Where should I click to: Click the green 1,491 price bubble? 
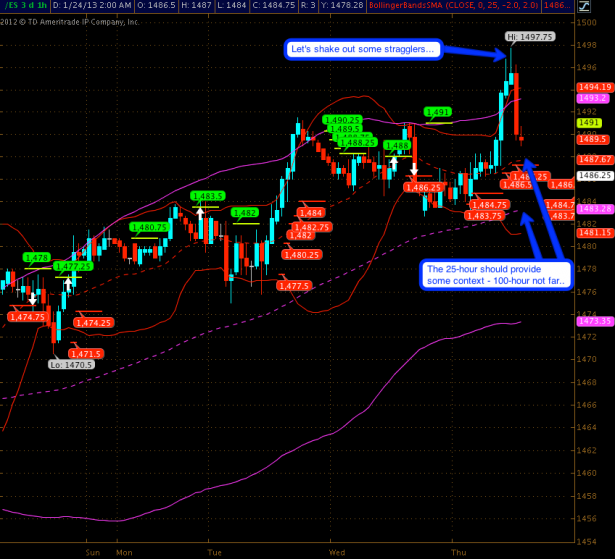tap(437, 112)
